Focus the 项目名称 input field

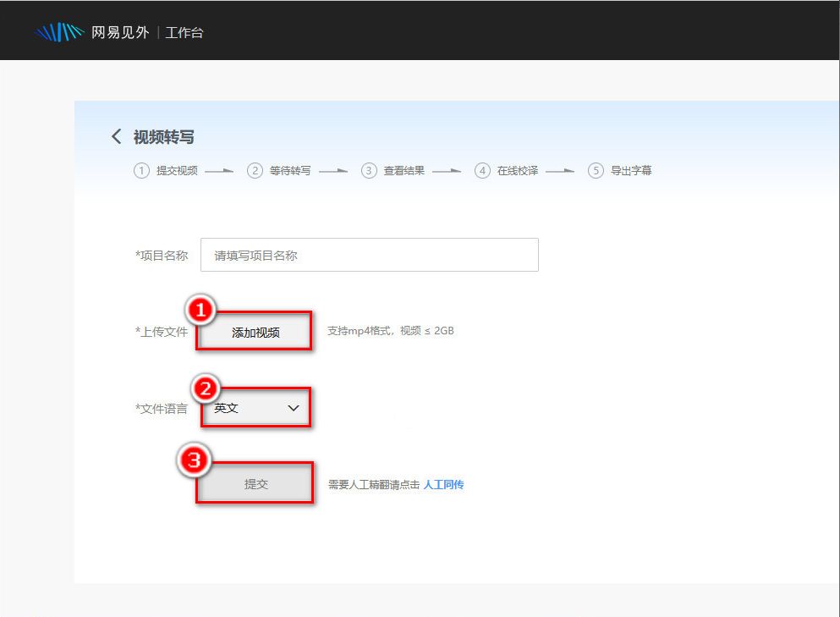pyautogui.click(x=369, y=255)
